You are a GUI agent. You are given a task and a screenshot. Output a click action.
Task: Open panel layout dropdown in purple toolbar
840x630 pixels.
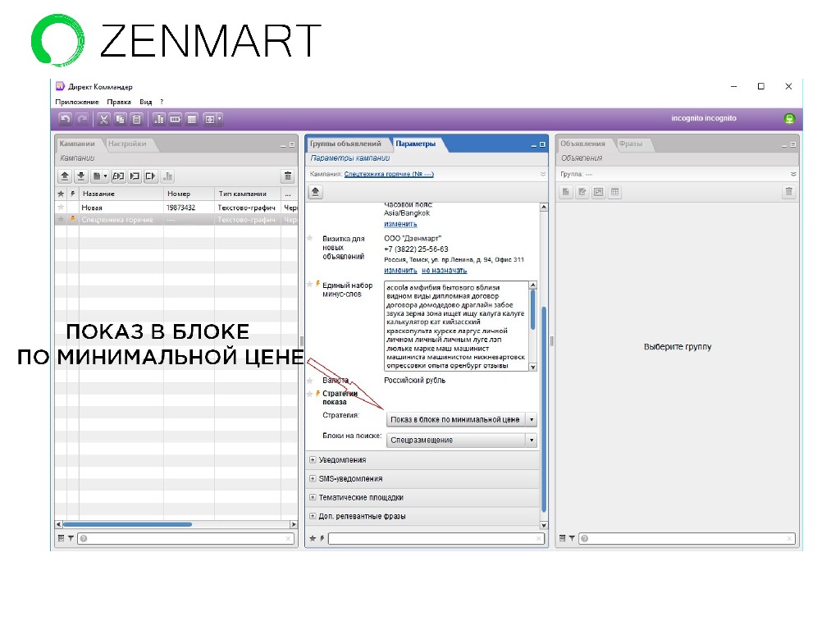coord(212,119)
